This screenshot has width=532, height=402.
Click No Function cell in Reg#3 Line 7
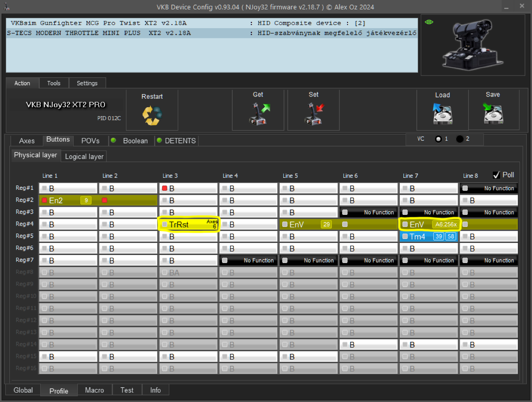point(429,212)
